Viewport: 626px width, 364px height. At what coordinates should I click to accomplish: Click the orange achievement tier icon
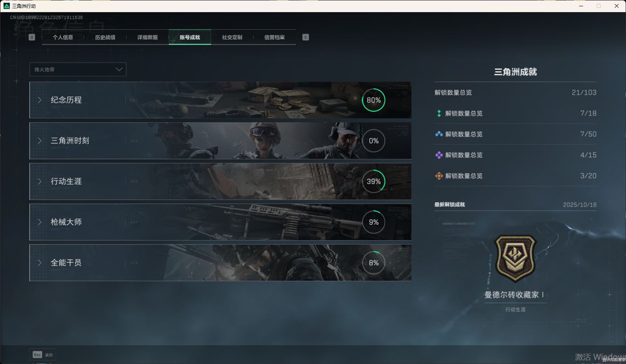(439, 176)
